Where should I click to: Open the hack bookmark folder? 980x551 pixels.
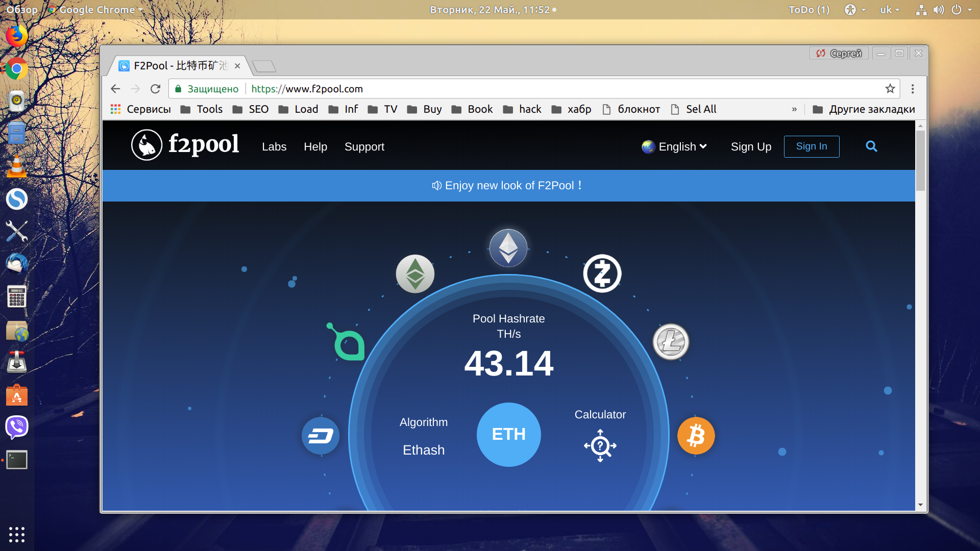coord(522,109)
